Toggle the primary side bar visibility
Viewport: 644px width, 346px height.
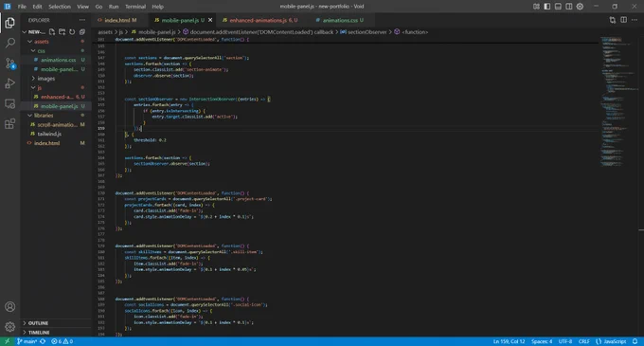coord(547,7)
